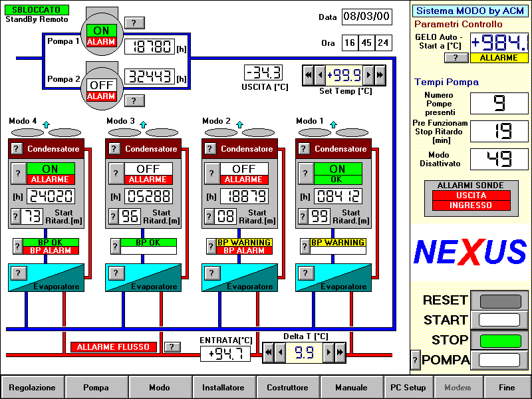This screenshot has width=532, height=399.
Task: Toggle the green STOP button
Action: tap(499, 340)
